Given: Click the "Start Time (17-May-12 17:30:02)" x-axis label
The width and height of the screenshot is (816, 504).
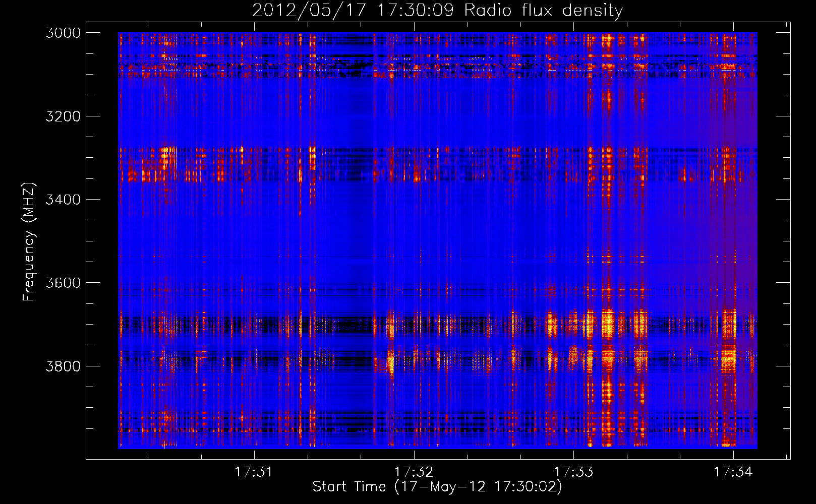Looking at the screenshot, I should (x=437, y=487).
